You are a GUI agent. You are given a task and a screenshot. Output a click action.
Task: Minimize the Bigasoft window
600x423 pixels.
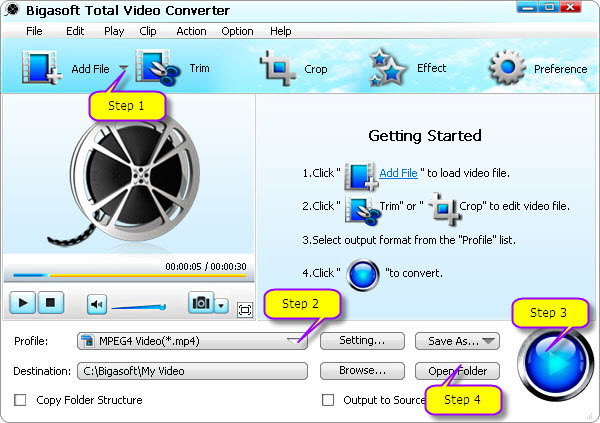tap(527, 7)
